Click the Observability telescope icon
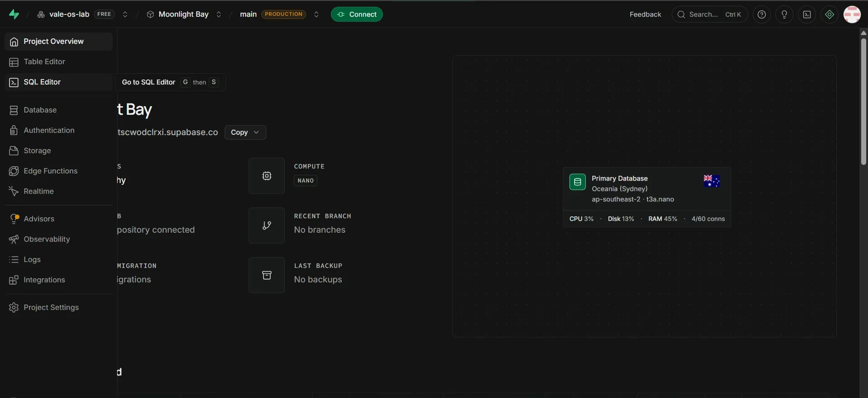 click(x=14, y=239)
